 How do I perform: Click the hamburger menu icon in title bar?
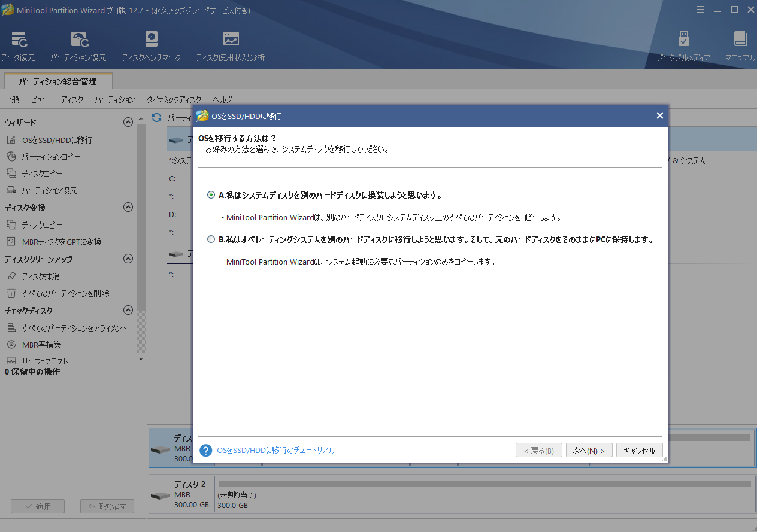point(701,10)
